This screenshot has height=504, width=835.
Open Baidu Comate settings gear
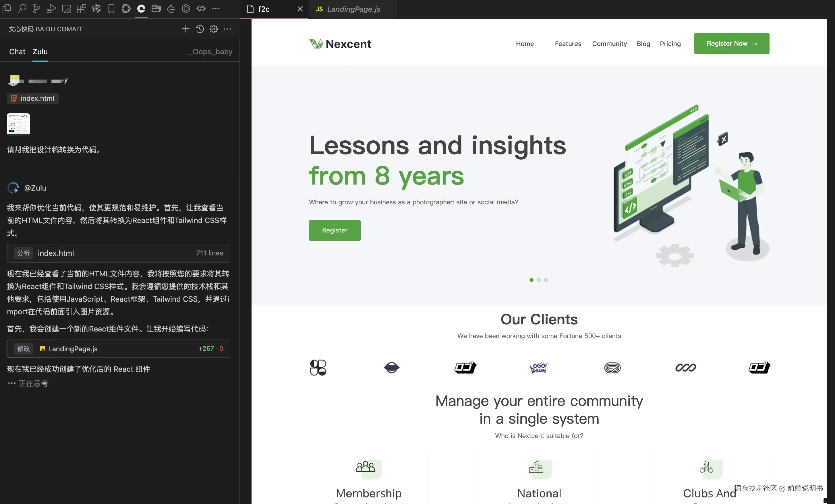(214, 29)
